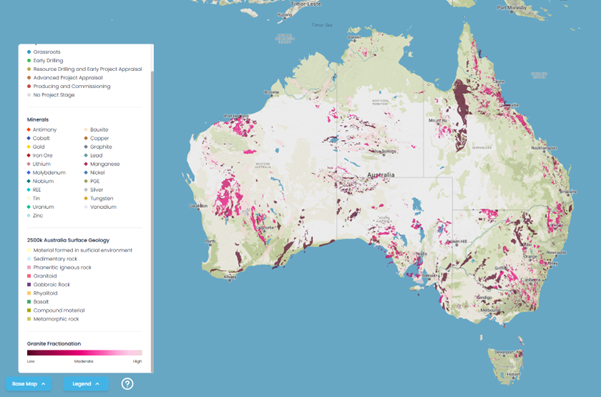This screenshot has width=601, height=397.
Task: Click the Grassroots blue dot marker
Action: point(29,52)
